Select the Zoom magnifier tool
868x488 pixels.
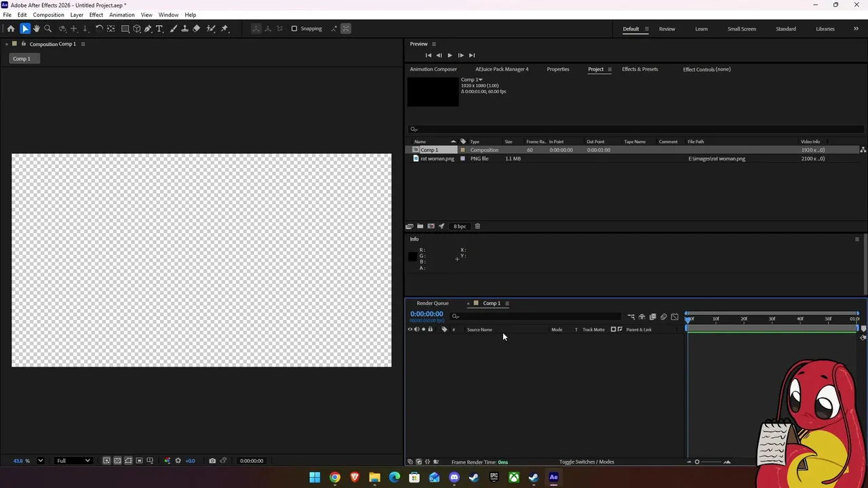pyautogui.click(x=47, y=28)
